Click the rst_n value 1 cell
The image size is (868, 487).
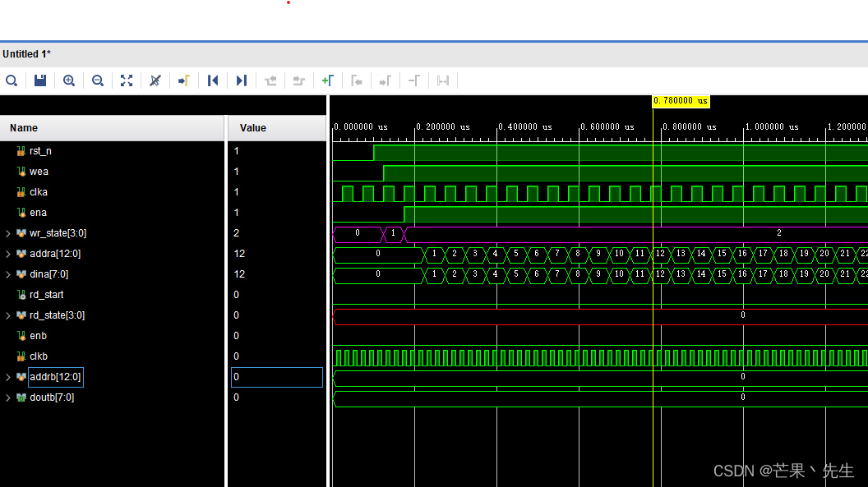click(x=277, y=151)
